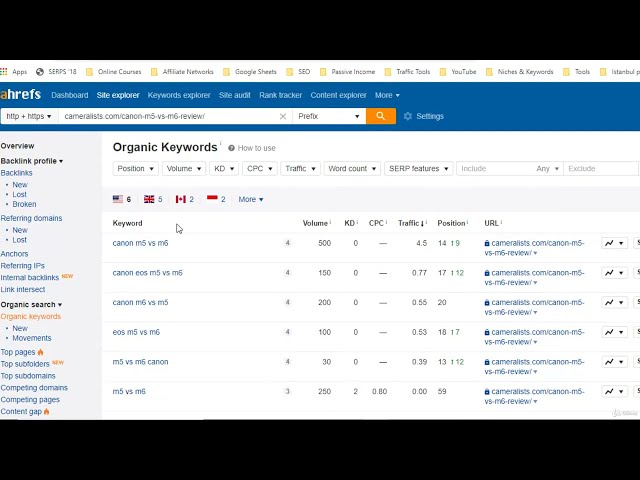The height and width of the screenshot is (480, 640).
Task: Open Rank tracker tab
Action: pyautogui.click(x=280, y=95)
